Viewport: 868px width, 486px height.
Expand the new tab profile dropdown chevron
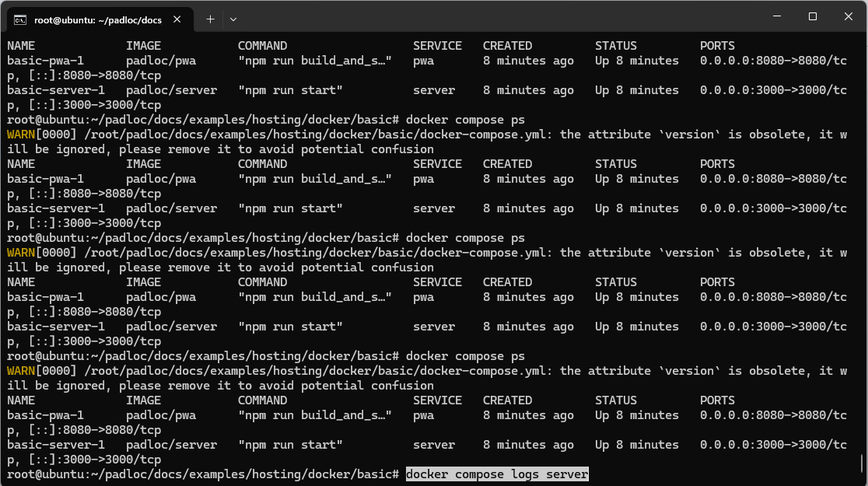[233, 19]
